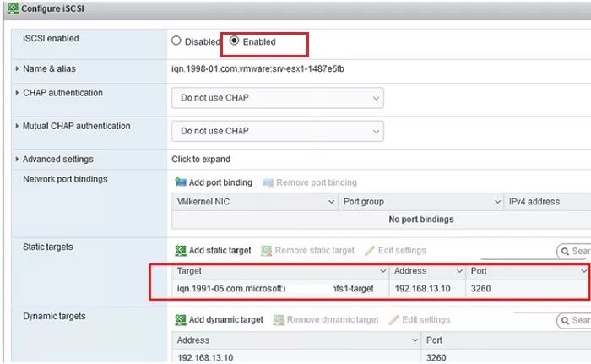This screenshot has width=591, height=364.
Task: Click the search magnifier icon in dynamic targets
Action: (565, 321)
